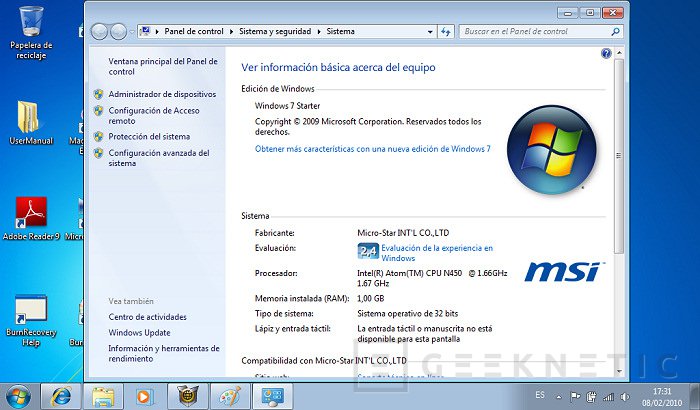Screen dimensions: 700x410
Task: Click Panel de control breadcrumb
Action: click(x=194, y=31)
